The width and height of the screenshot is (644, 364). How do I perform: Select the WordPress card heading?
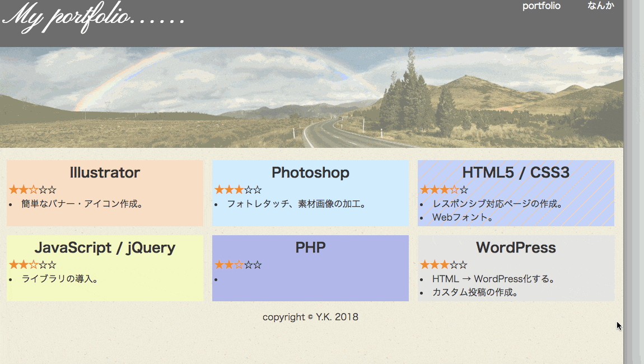point(516,248)
